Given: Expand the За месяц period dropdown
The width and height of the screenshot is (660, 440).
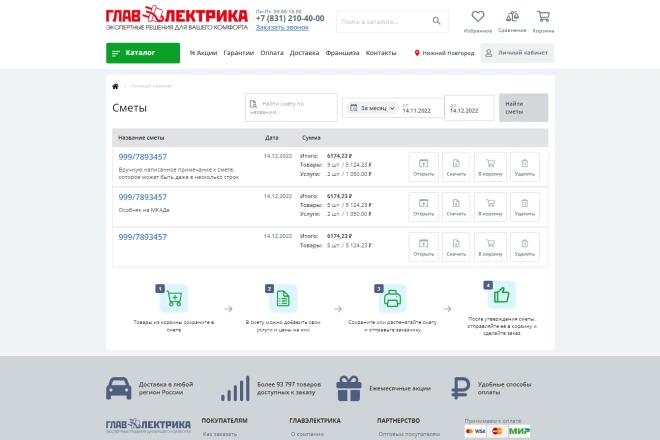Looking at the screenshot, I should point(370,108).
